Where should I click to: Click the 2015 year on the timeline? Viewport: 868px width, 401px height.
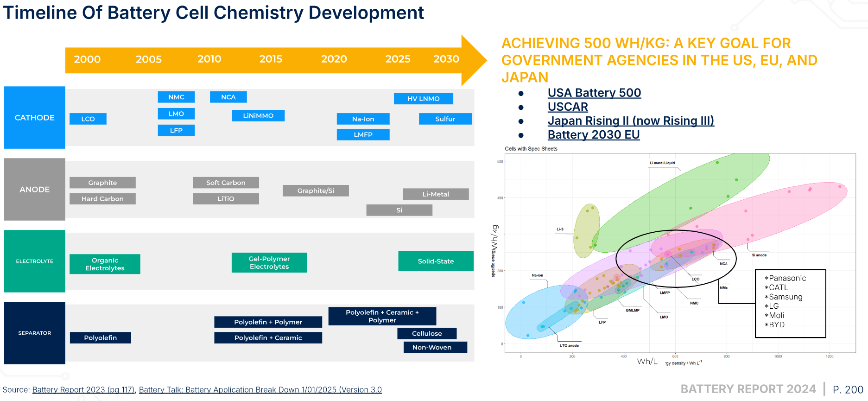click(x=271, y=59)
